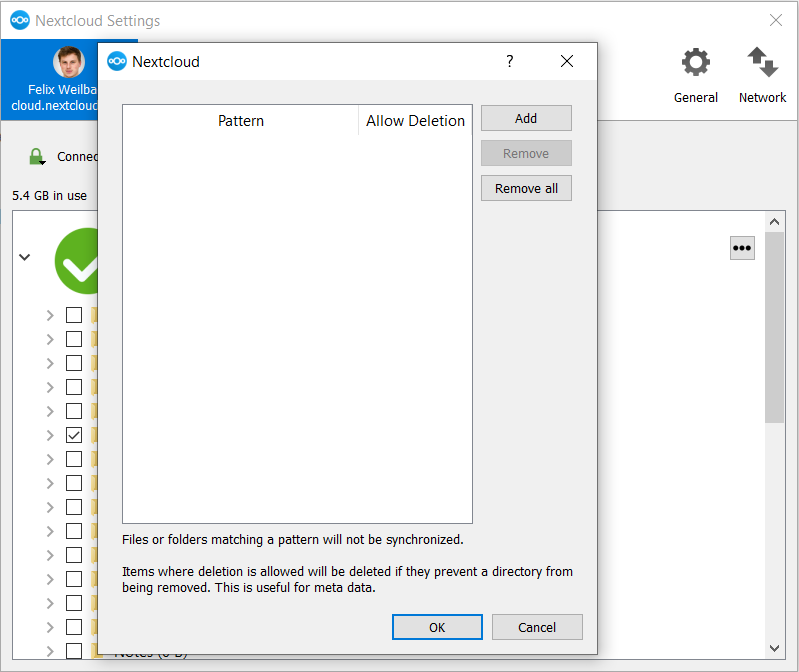Click the Remove all button
Viewport: 799px width, 672px height.
(526, 188)
